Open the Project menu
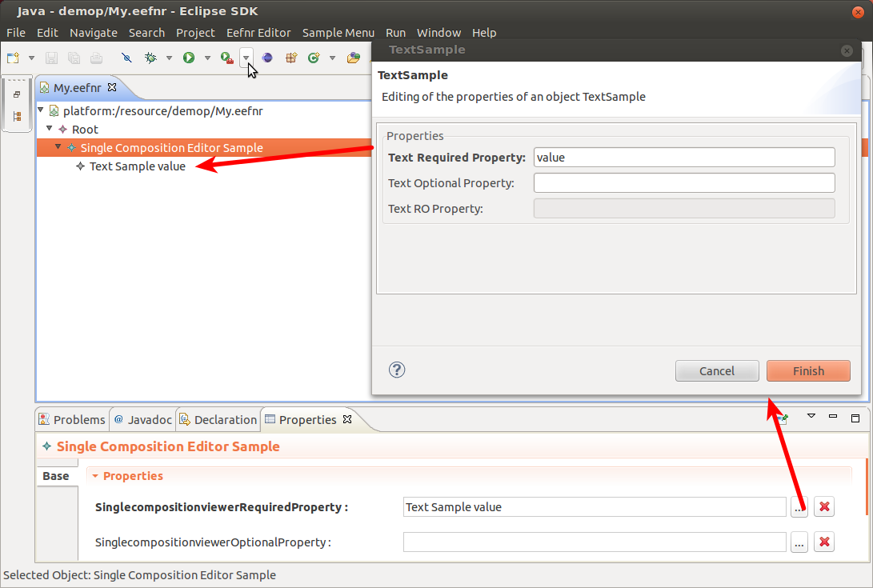Image resolution: width=873 pixels, height=588 pixels. [x=195, y=33]
